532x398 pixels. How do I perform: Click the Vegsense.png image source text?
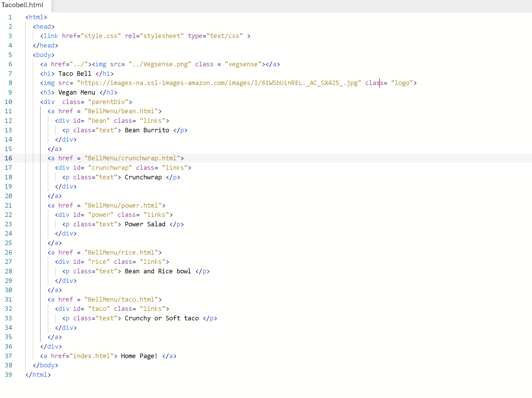[160, 64]
